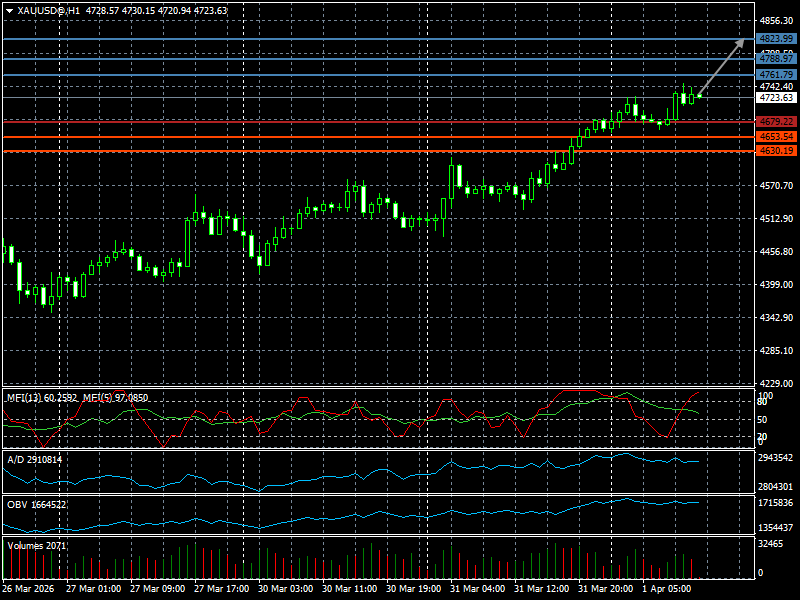Click the 4653.54 orange support label

click(776, 136)
